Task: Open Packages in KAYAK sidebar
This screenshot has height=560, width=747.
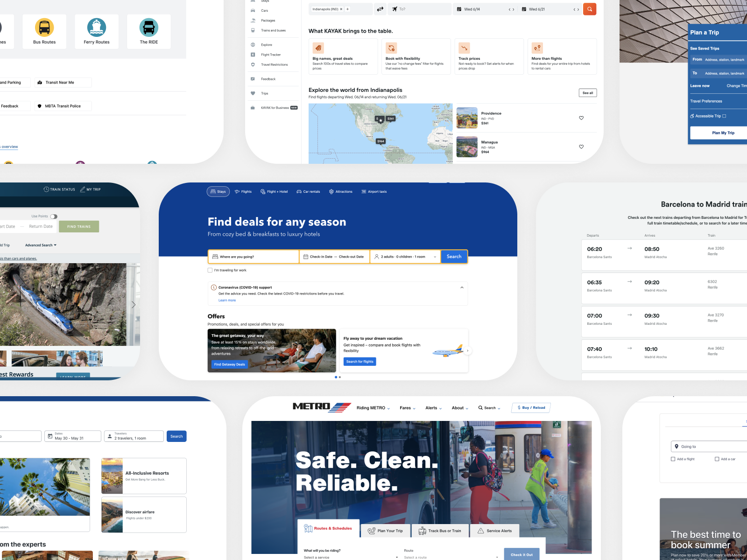Action: click(x=268, y=21)
